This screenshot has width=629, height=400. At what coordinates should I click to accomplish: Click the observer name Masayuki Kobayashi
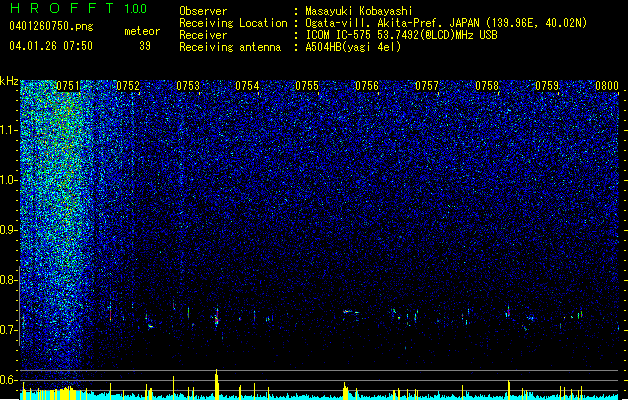coord(359,11)
